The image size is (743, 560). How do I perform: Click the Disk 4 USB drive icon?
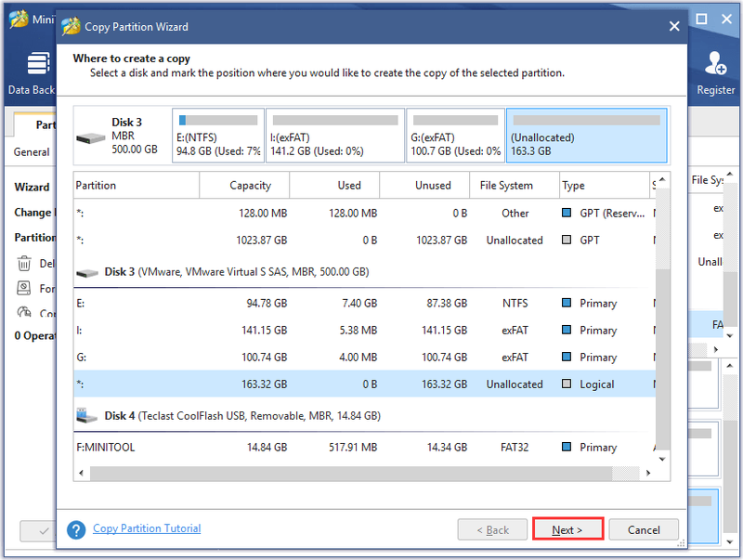click(86, 415)
